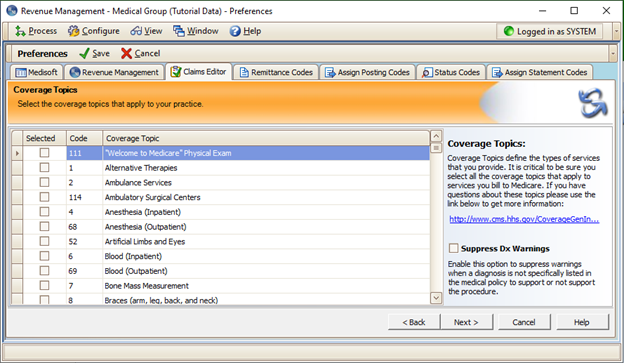Save the preferences
Viewport: 624px width, 363px height.
(x=94, y=53)
